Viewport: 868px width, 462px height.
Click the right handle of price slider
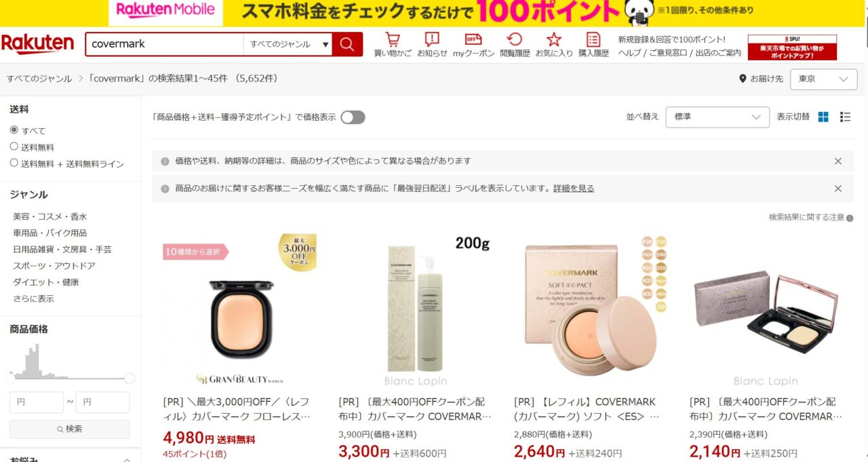130,378
